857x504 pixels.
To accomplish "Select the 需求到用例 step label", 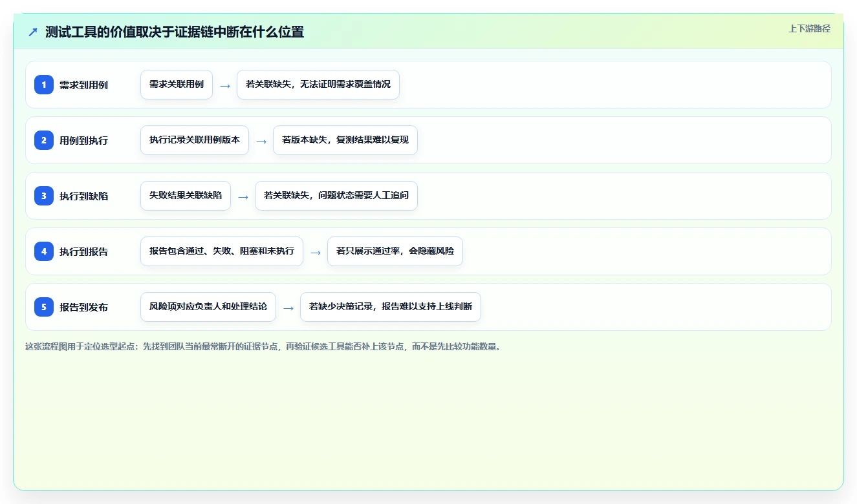I will click(x=83, y=85).
